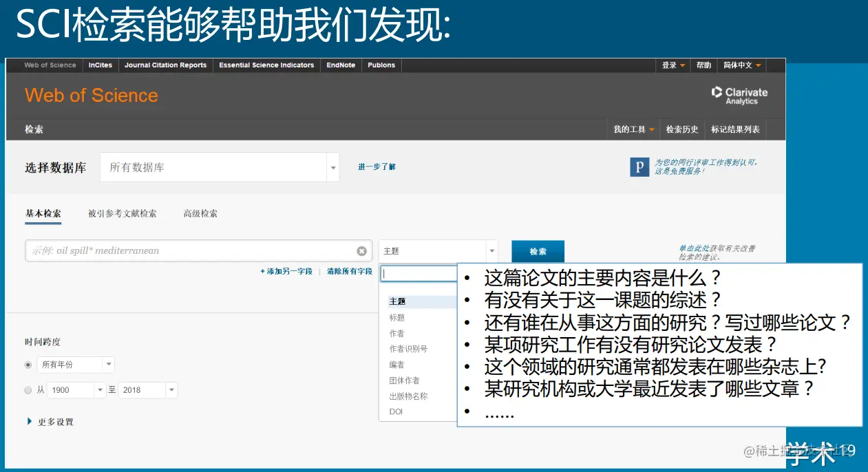868x472 pixels.
Task: Click the Publons peer review promo text
Action: tap(706, 167)
